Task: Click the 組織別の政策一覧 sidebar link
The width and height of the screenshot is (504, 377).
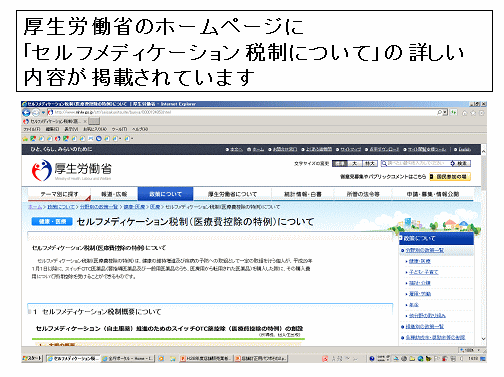Action: point(424,327)
